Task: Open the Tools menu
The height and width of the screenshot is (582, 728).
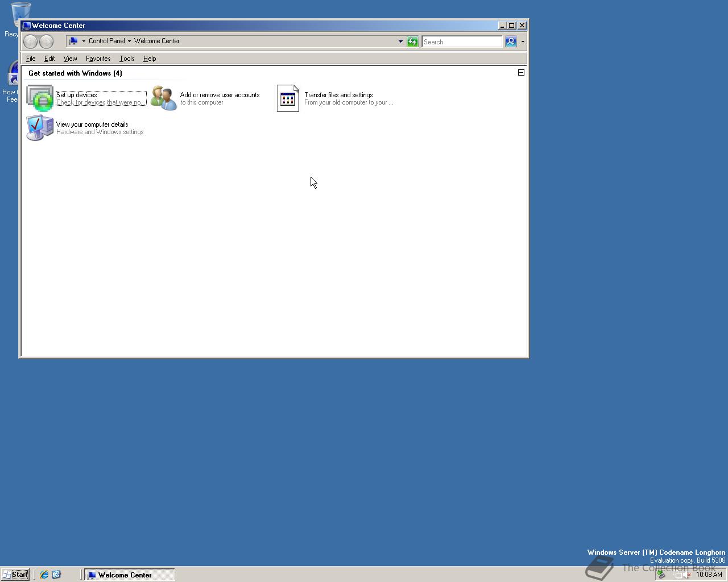Action: click(127, 59)
